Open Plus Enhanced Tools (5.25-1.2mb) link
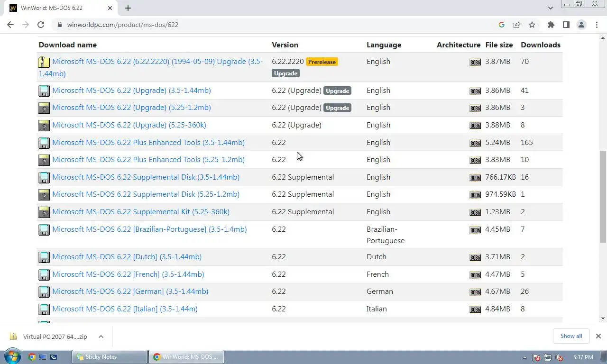Screen dimensions: 607x364 pos(148,160)
